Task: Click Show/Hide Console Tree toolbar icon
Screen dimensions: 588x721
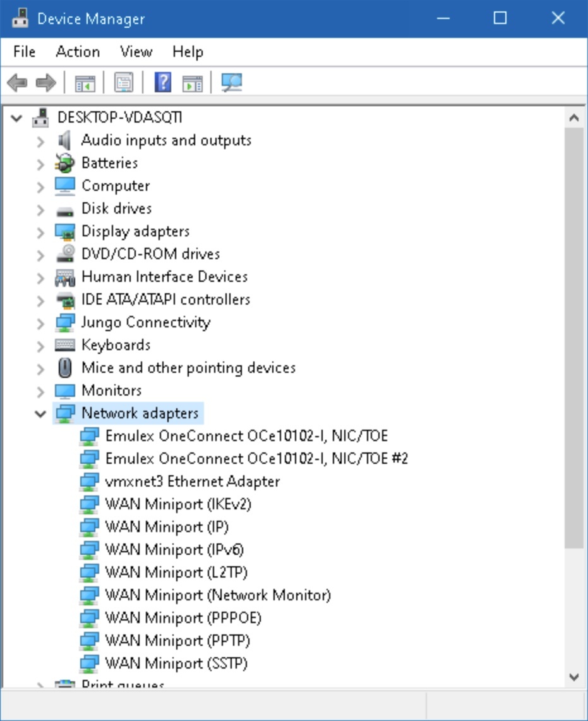Action: pyautogui.click(x=85, y=83)
